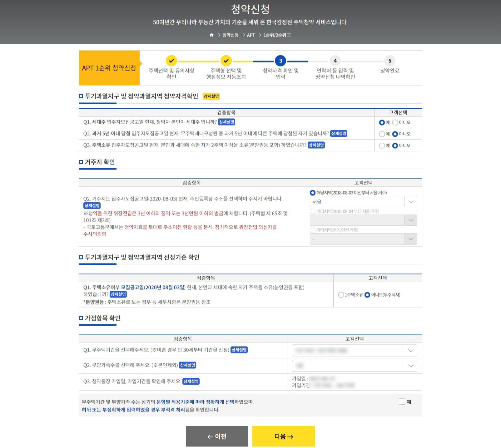This screenshot has height=448, width=501.
Task: Click 가점항목 확인 section heading
Action: click(103, 318)
